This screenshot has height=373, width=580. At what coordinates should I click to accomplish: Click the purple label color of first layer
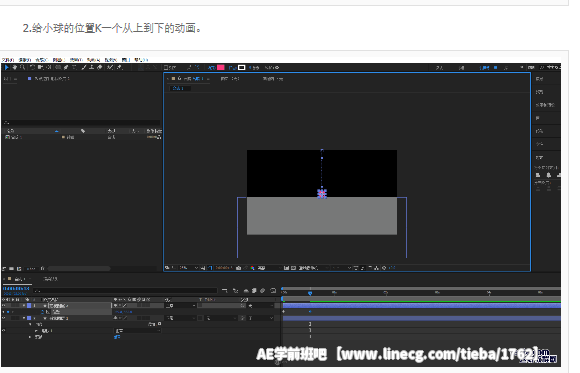(x=29, y=306)
